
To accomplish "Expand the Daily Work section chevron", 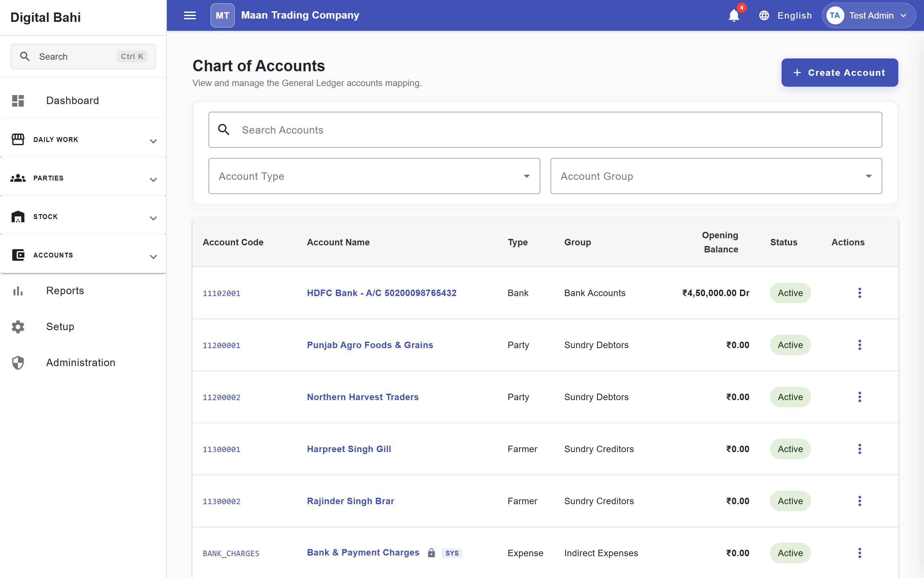I will click(153, 141).
